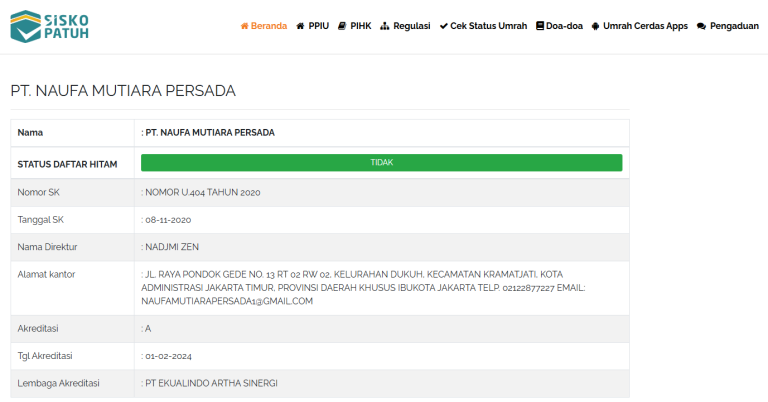Click the book icon beside PIHK
Viewport: 768px width, 402px height.
point(342,26)
